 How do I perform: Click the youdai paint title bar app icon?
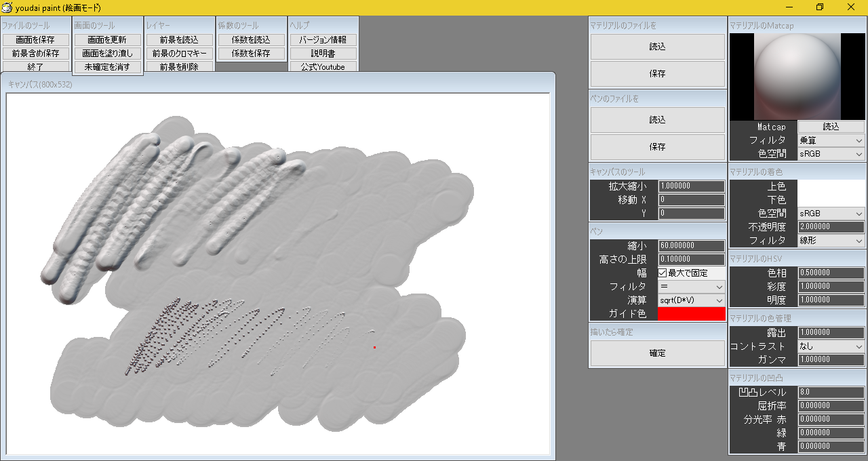pyautogui.click(x=7, y=7)
